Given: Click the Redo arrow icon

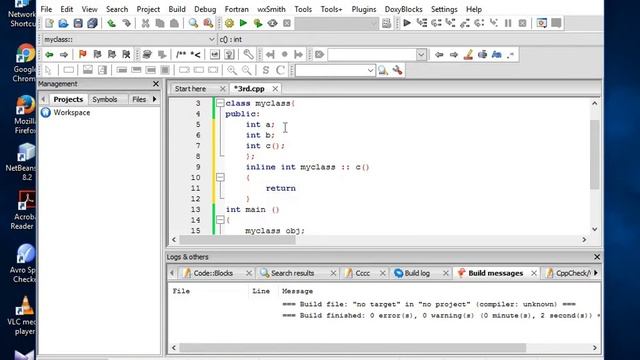Looking at the screenshot, I should coord(126,23).
